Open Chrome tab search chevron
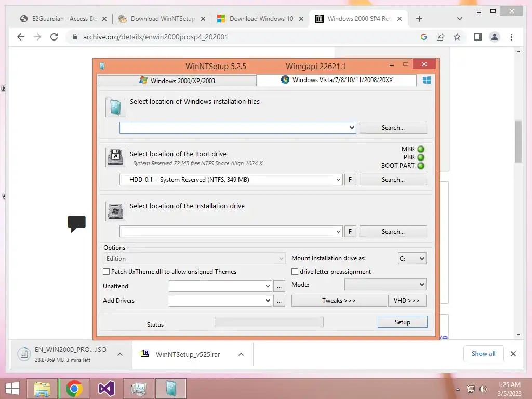532x399 pixels. click(x=460, y=19)
